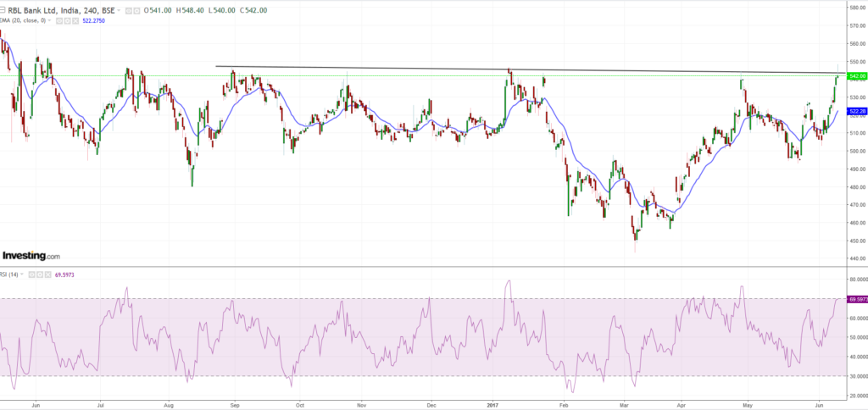Click the 440.00 price axis label

pos(856,258)
